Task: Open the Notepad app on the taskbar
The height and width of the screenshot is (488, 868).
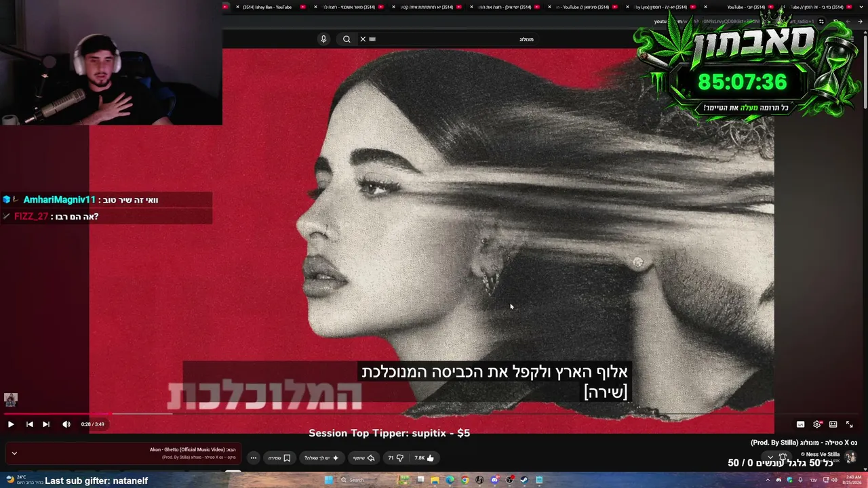Action: pos(539,480)
